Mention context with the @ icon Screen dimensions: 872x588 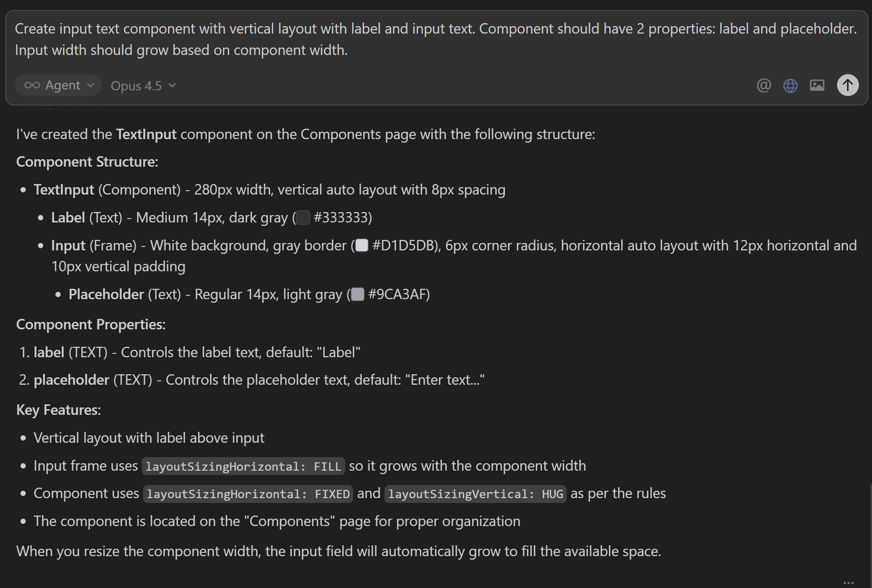(763, 85)
